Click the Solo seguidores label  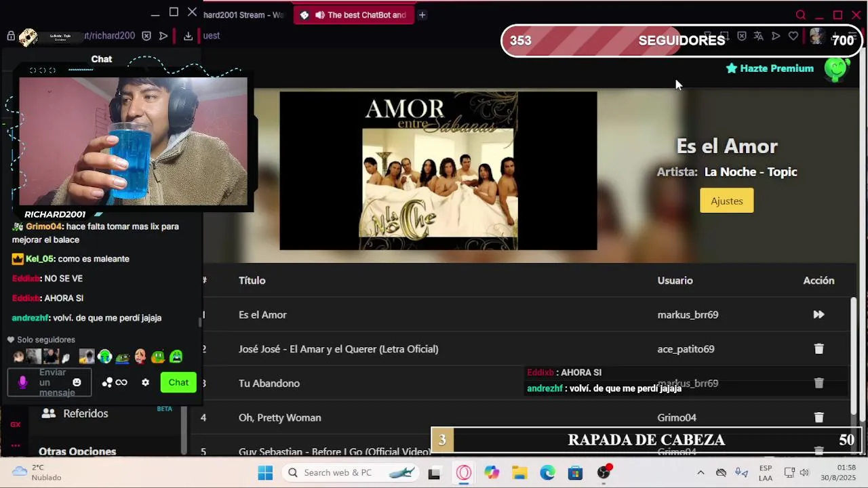(46, 340)
